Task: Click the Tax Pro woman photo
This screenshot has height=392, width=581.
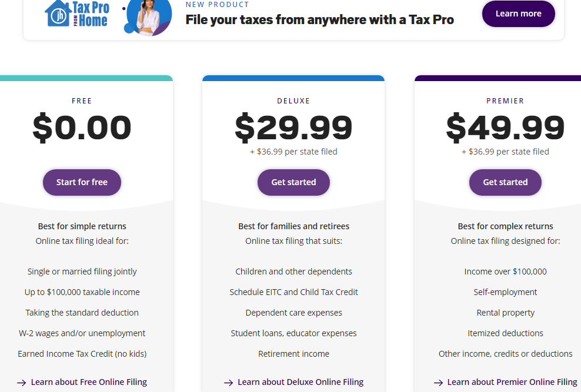Action: click(148, 18)
